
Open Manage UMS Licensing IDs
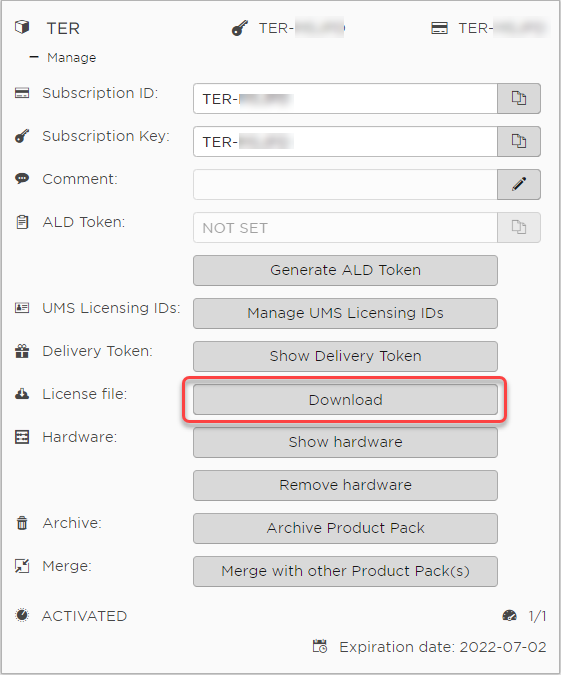(x=345, y=313)
